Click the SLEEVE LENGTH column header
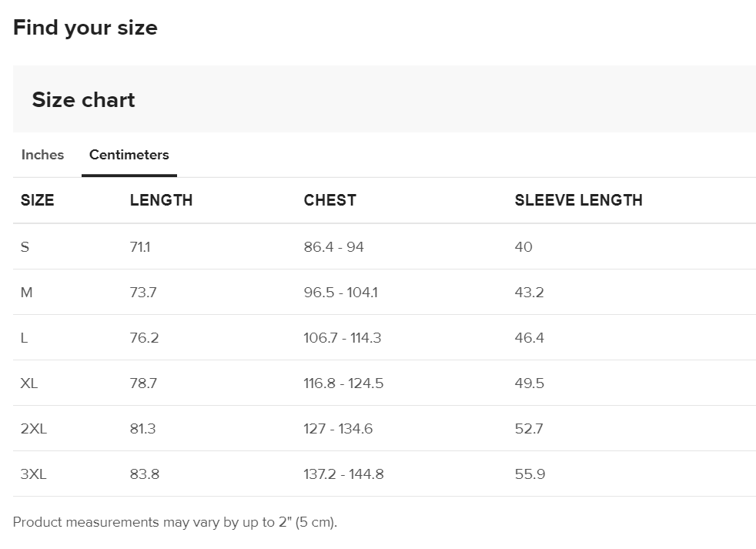Screen dimensions: 756x549 click(578, 200)
